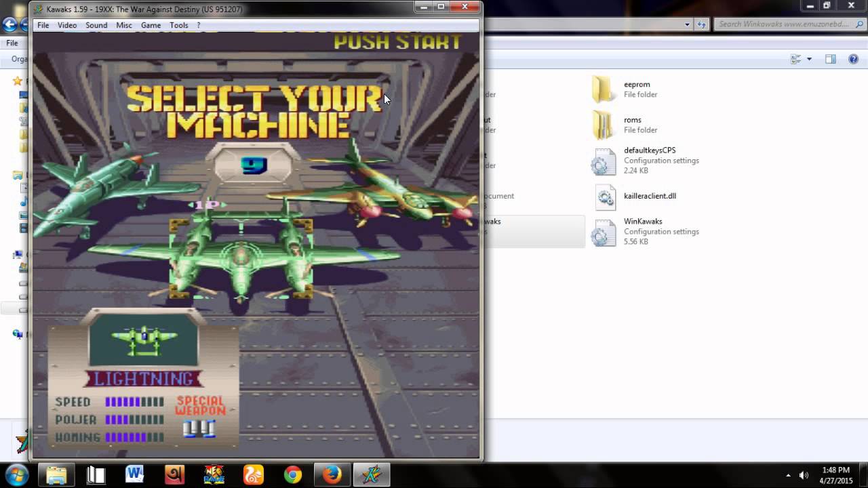Screen dimensions: 868x488
Task: Click the SPEED stat bar
Action: click(x=134, y=402)
